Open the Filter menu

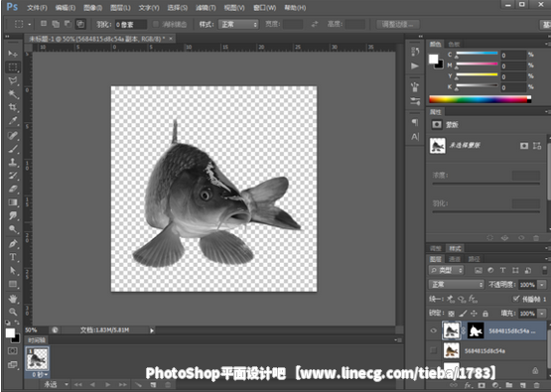pyautogui.click(x=206, y=7)
